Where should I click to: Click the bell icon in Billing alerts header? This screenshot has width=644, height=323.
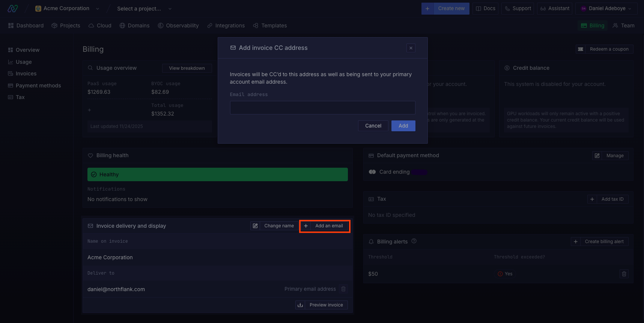371,242
